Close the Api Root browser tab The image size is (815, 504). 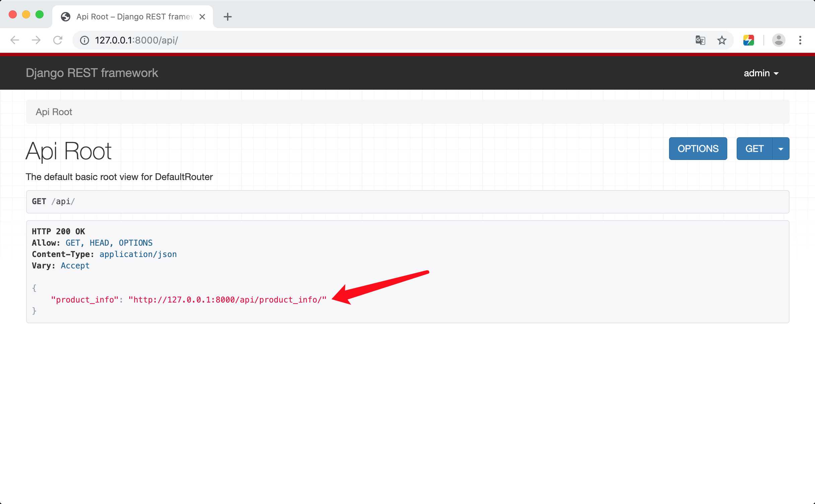point(202,17)
